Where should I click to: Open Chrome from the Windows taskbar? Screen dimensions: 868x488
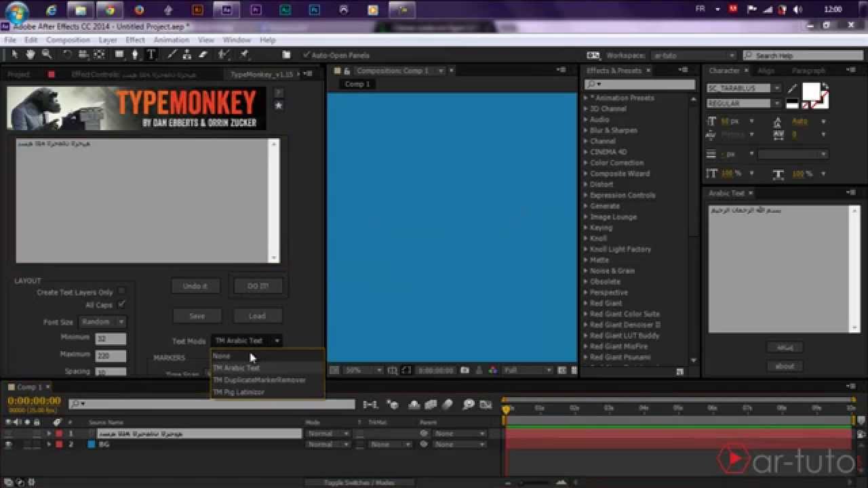(x=110, y=10)
